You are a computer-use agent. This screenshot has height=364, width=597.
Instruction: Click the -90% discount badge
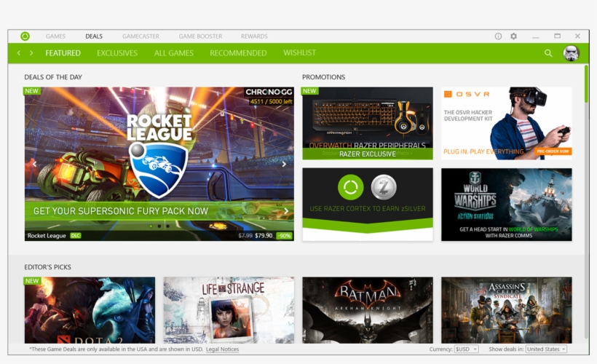click(284, 236)
